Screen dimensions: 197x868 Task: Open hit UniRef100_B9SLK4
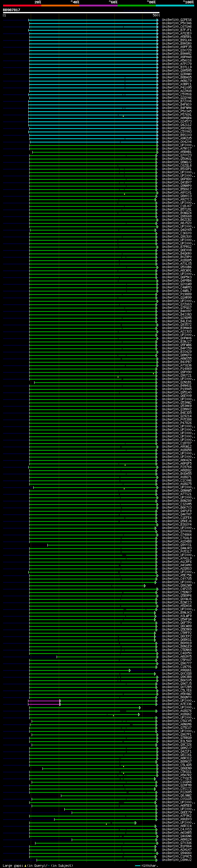(176, 40)
